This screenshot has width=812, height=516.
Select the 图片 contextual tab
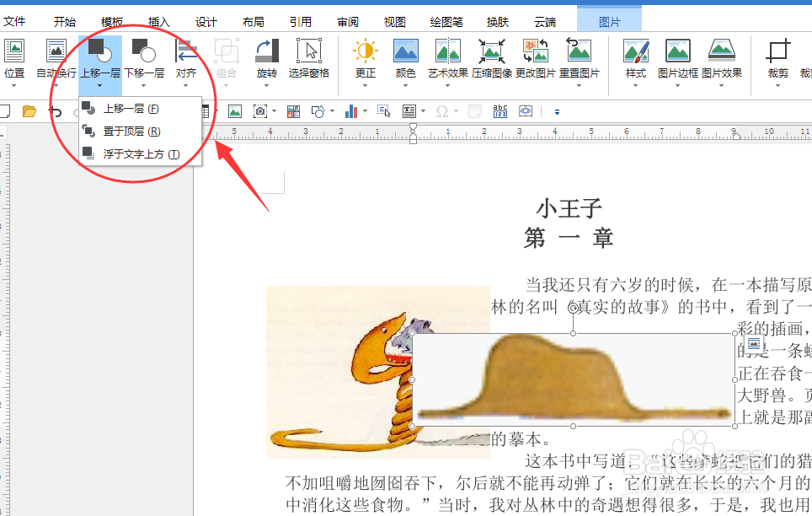click(x=610, y=22)
